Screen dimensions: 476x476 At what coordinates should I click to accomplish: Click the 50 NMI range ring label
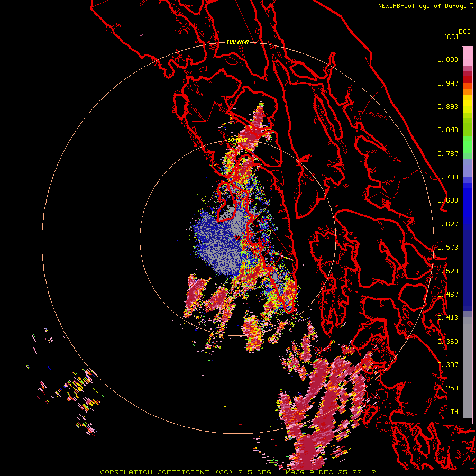pyautogui.click(x=237, y=140)
